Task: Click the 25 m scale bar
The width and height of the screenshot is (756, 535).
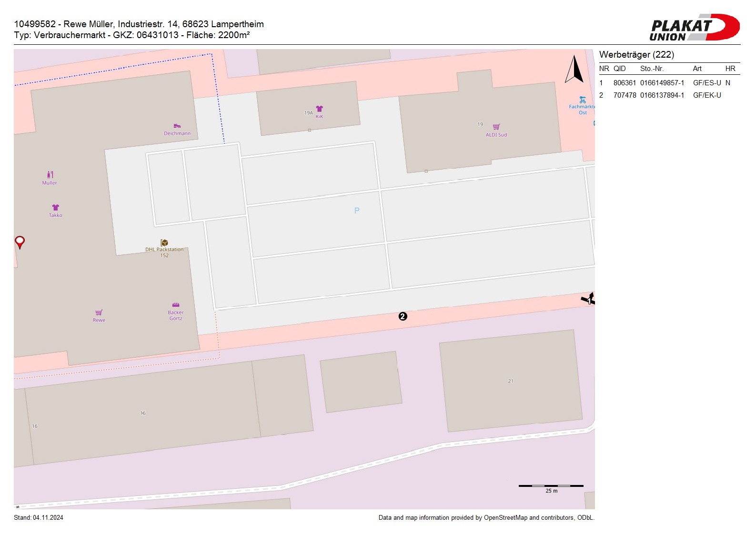Action: (x=551, y=486)
